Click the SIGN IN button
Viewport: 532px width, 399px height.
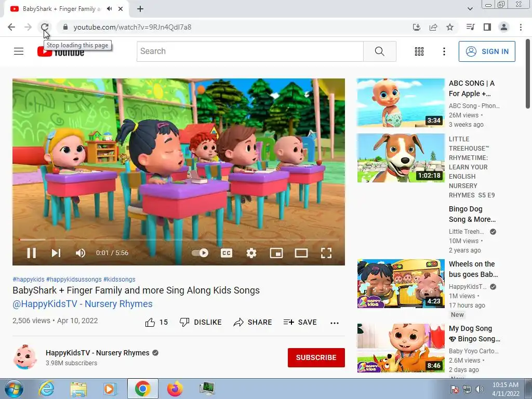tap(487, 51)
